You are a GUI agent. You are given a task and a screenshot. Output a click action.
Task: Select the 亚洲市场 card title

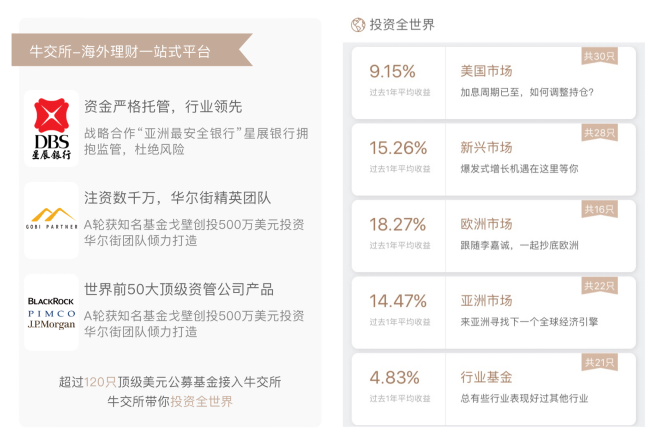pos(486,300)
